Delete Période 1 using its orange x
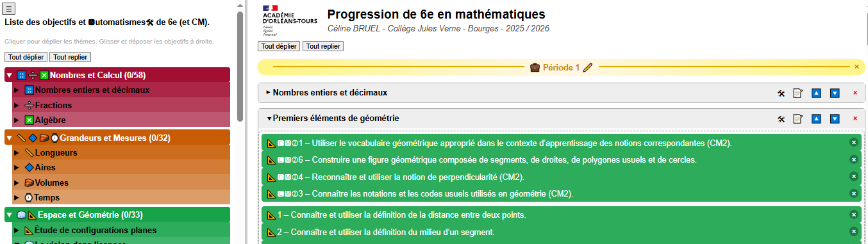The height and width of the screenshot is (244, 868). [856, 67]
